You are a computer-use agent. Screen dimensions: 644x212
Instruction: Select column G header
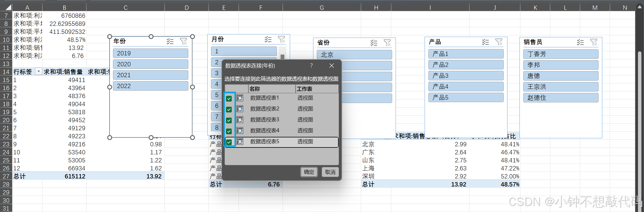[322, 7]
